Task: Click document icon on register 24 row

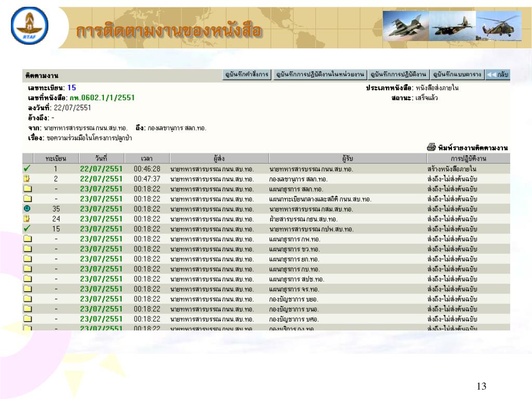Action: point(27,219)
